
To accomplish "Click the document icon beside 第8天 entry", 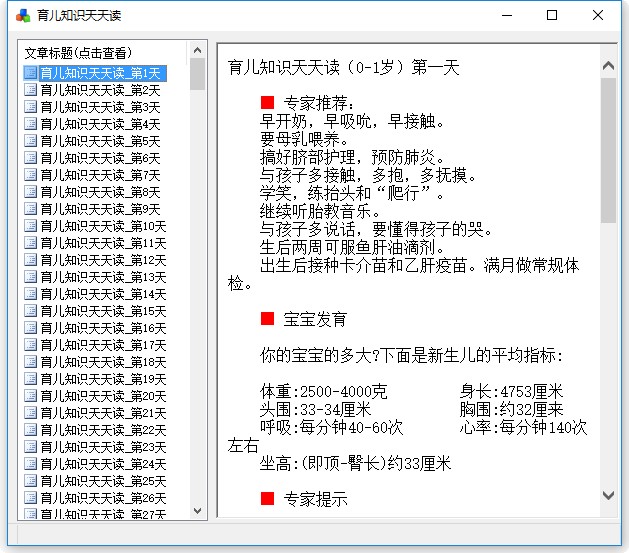I will coord(30,192).
